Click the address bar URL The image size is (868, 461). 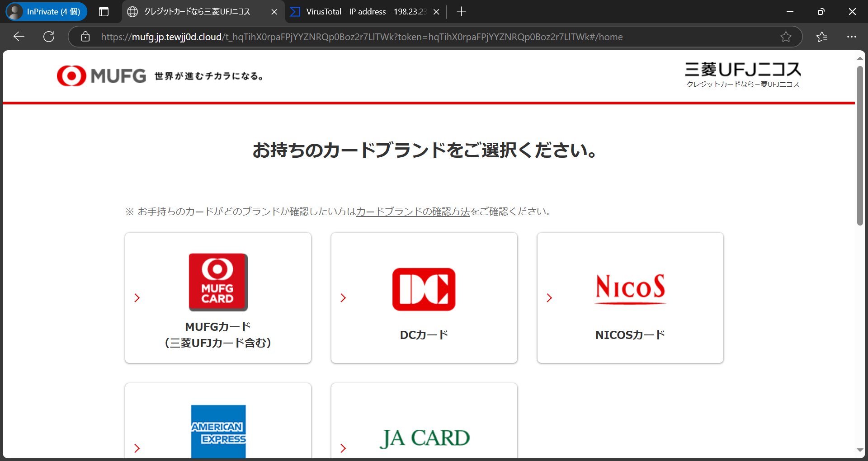tap(362, 37)
